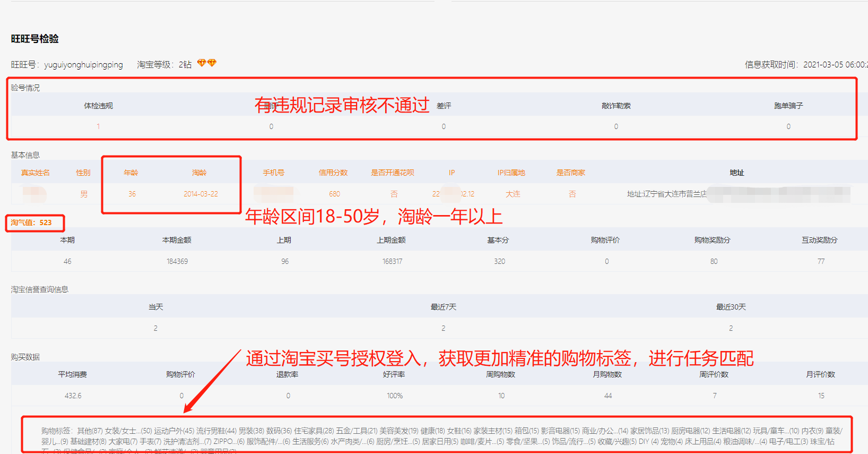Click the 验号情况 section title

coord(25,88)
